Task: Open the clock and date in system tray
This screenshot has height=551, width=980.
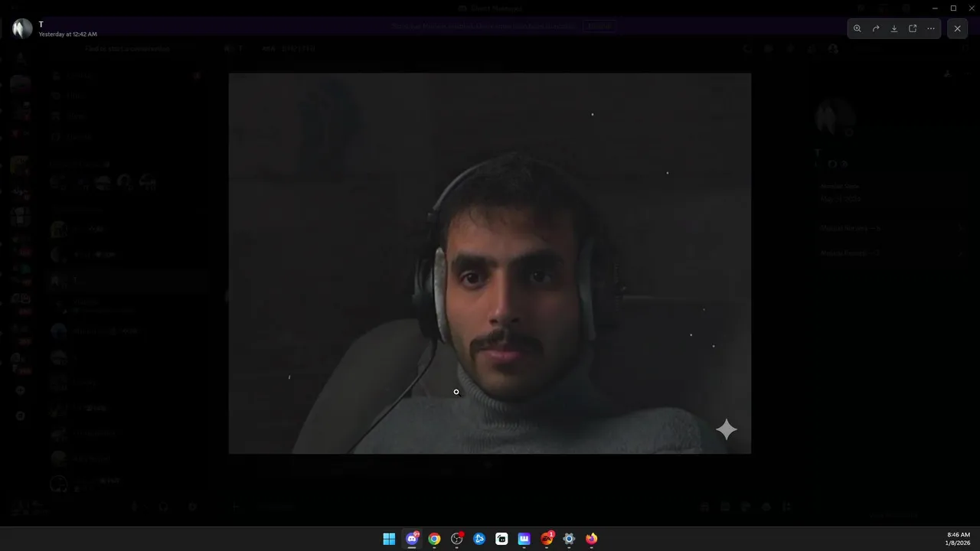Action: (959, 539)
